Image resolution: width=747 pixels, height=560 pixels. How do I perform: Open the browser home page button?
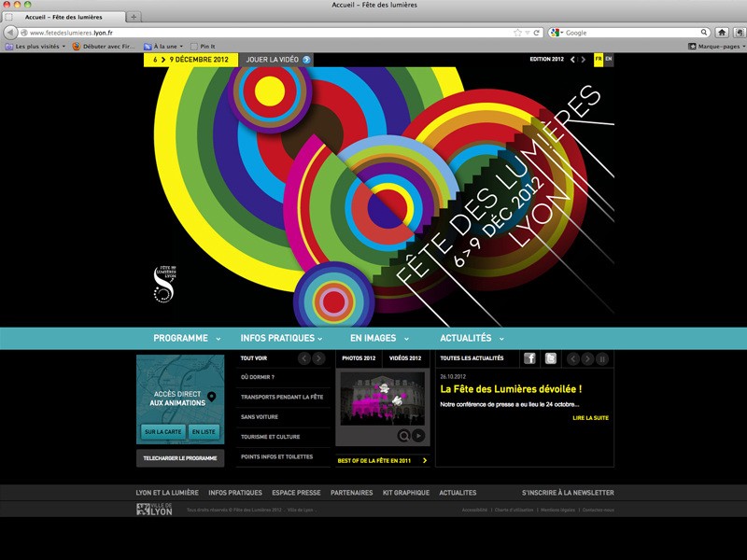[722, 33]
